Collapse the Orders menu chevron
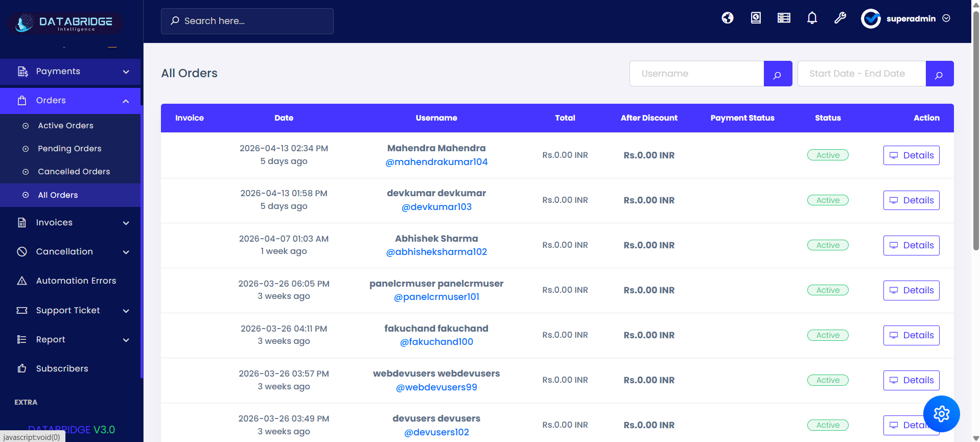980x442 pixels. 126,101
